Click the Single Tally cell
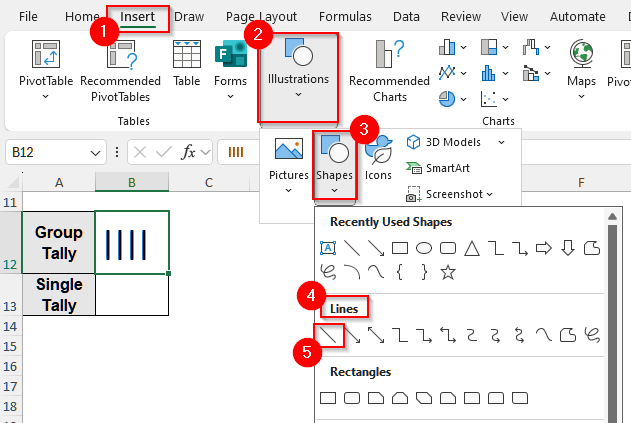631x423 pixels. click(x=59, y=295)
